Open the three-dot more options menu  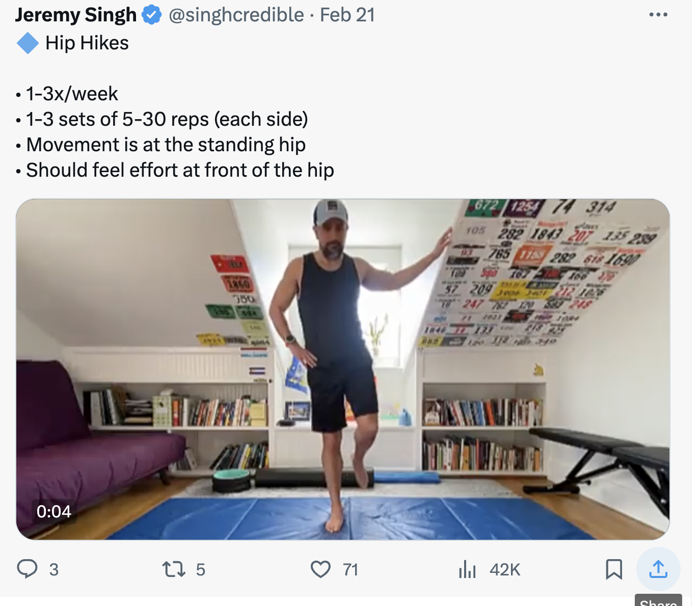[x=658, y=15]
